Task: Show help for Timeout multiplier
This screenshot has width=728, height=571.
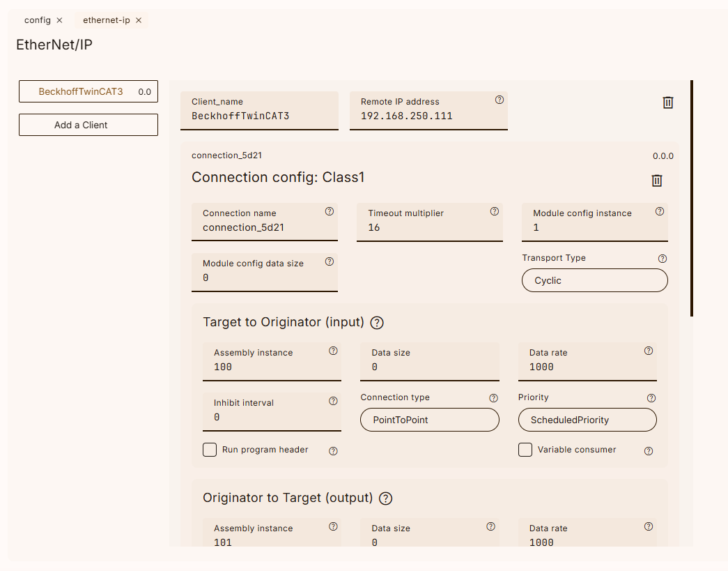Action: point(494,212)
